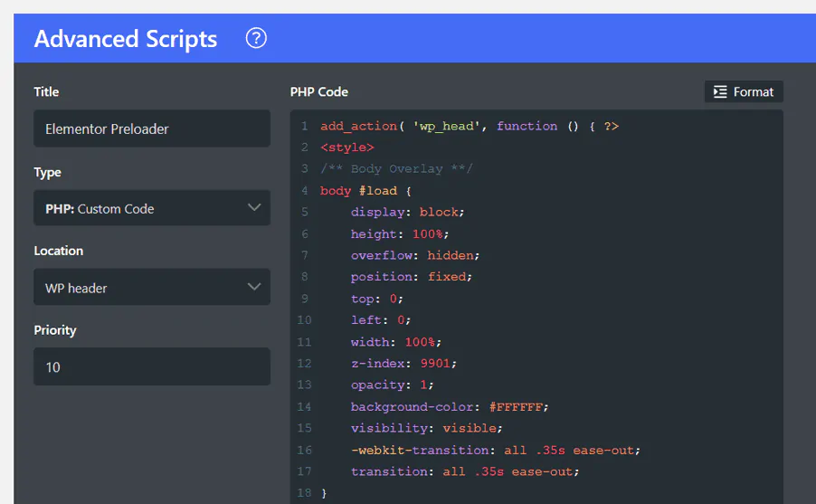The height and width of the screenshot is (504, 816).
Task: Click the Title field containing Elementor Preloader
Action: [x=151, y=128]
